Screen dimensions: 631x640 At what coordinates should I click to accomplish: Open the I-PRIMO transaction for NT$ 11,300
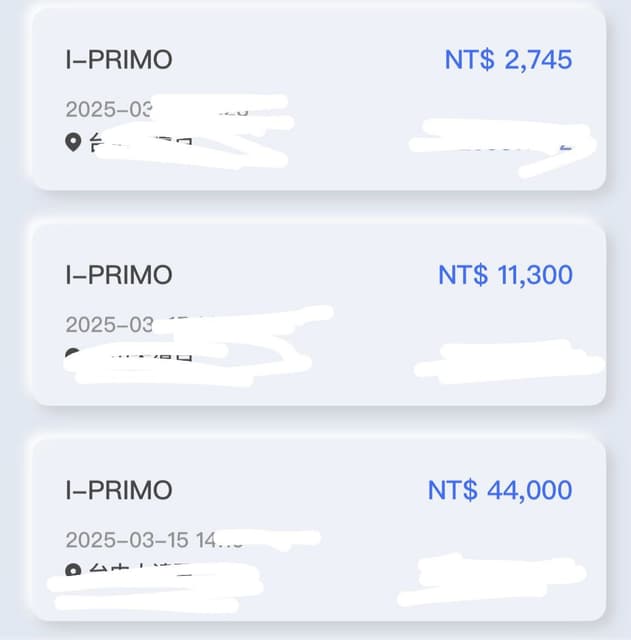318,312
